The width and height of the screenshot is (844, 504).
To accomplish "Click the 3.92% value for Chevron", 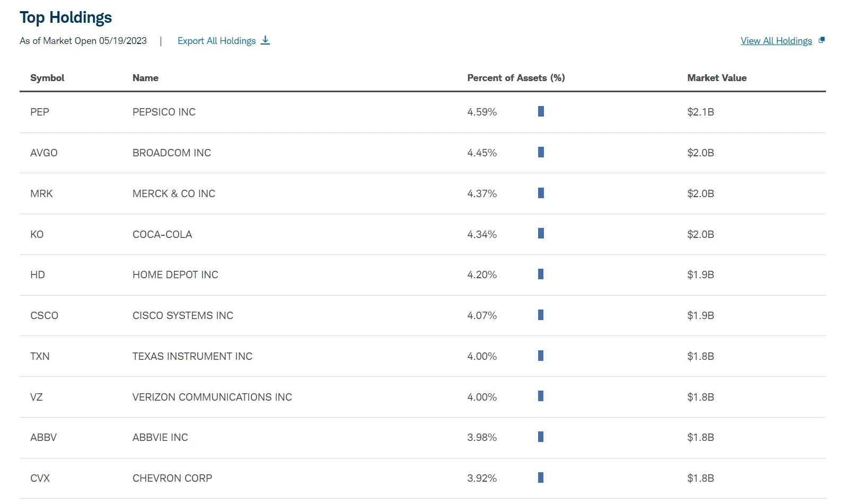I will pos(482,478).
